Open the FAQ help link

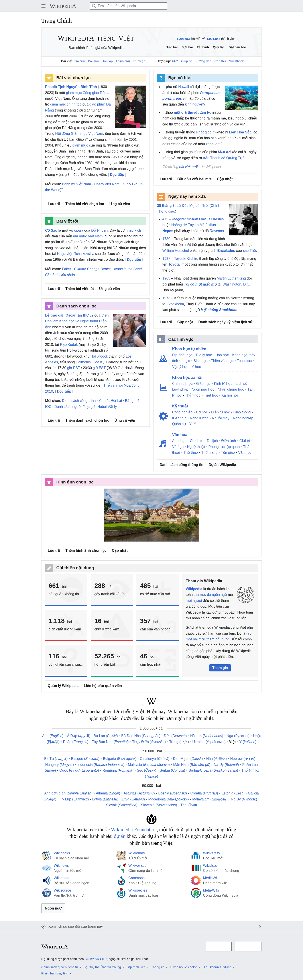(175, 61)
